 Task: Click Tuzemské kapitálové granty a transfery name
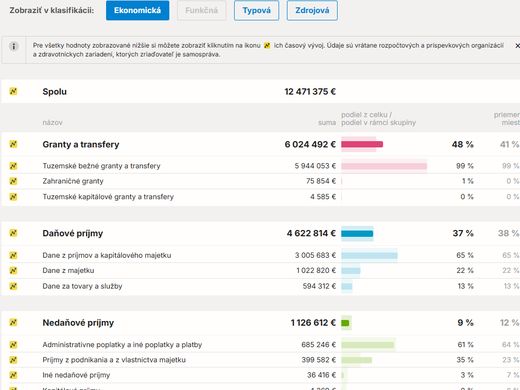[x=108, y=197]
